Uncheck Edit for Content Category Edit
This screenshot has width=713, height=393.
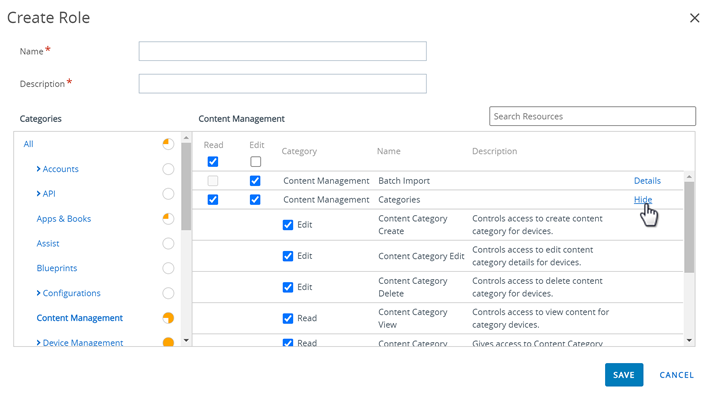pos(288,256)
